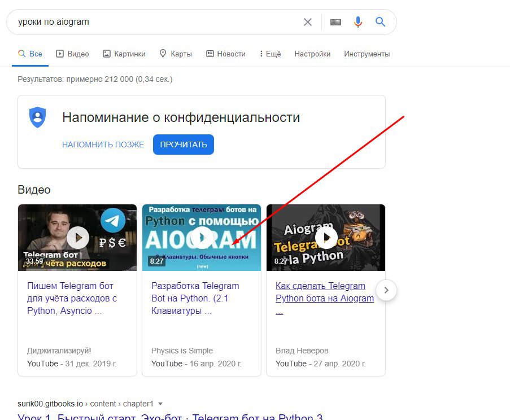This screenshot has width=510, height=420.
Task: Click the 'surik00.gitbooks.io › content › chapter1' breadcrumb
Action: tap(85, 404)
